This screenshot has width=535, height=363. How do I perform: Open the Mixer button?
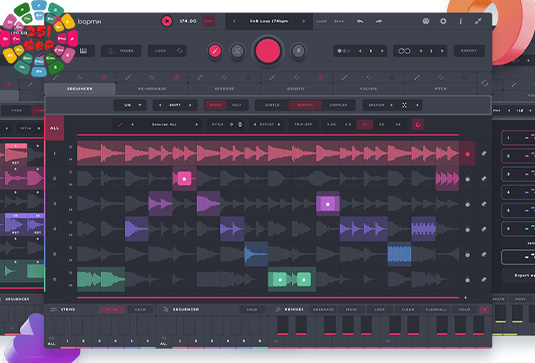pyautogui.click(x=121, y=51)
